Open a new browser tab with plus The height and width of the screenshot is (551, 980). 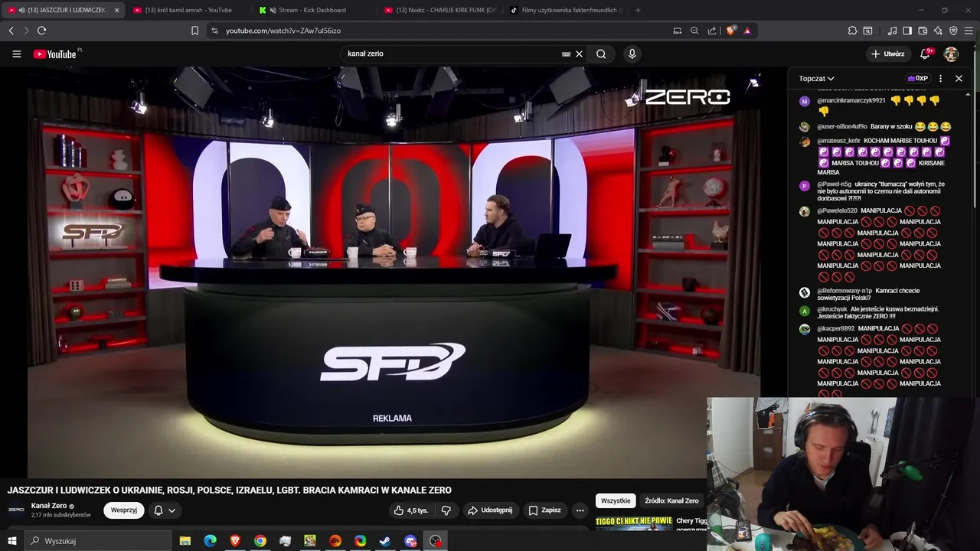coord(638,10)
